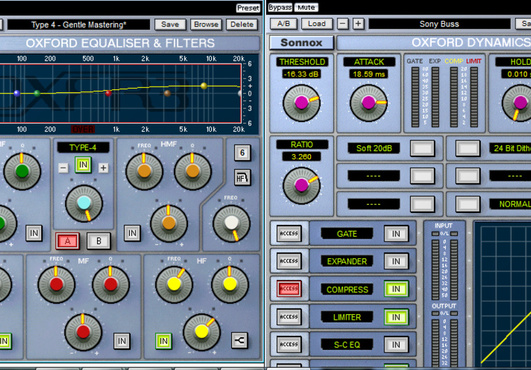The width and height of the screenshot is (531, 370).
Task: Select the yellow HF node on EQ graph
Action: (204, 86)
